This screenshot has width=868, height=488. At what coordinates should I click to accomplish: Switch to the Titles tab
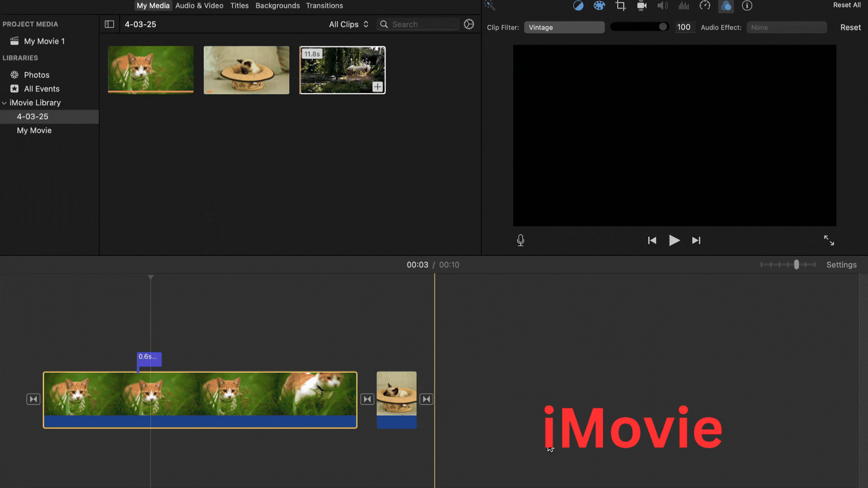pos(240,6)
